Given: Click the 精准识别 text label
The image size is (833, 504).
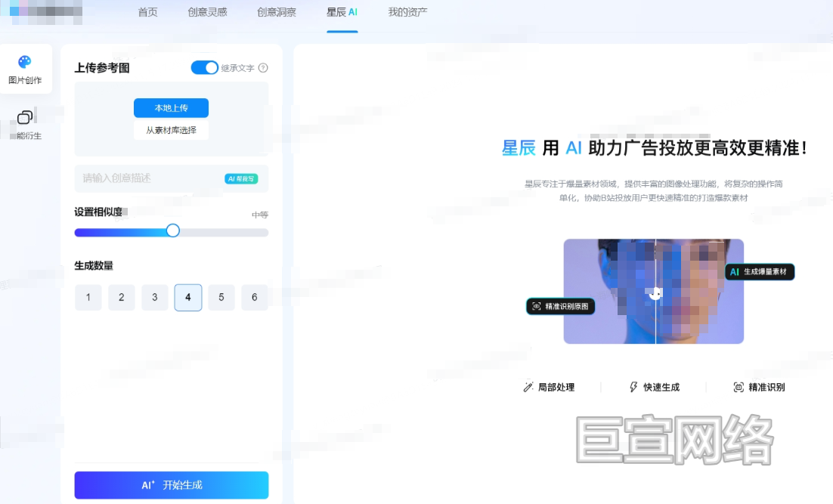Looking at the screenshot, I should (766, 387).
